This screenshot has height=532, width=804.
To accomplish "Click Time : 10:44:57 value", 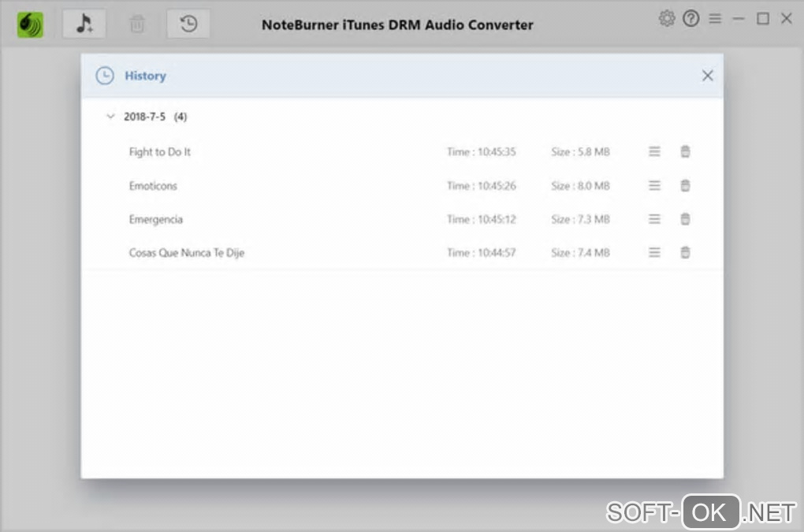I will (x=482, y=253).
